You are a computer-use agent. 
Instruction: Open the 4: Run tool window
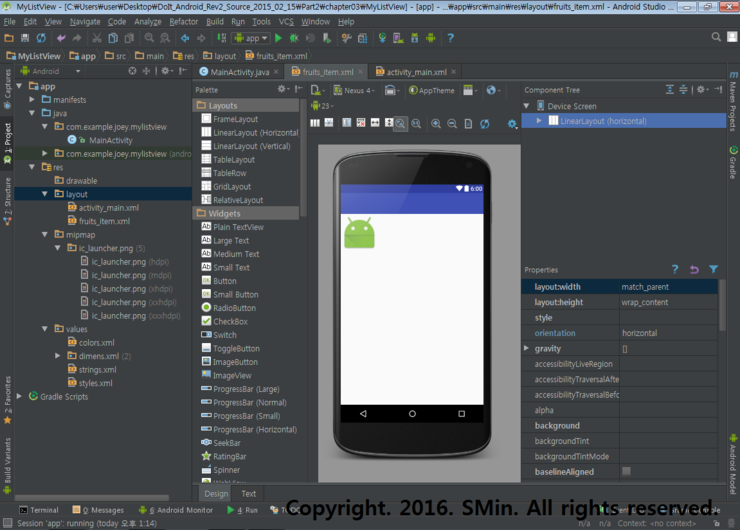coord(242,510)
